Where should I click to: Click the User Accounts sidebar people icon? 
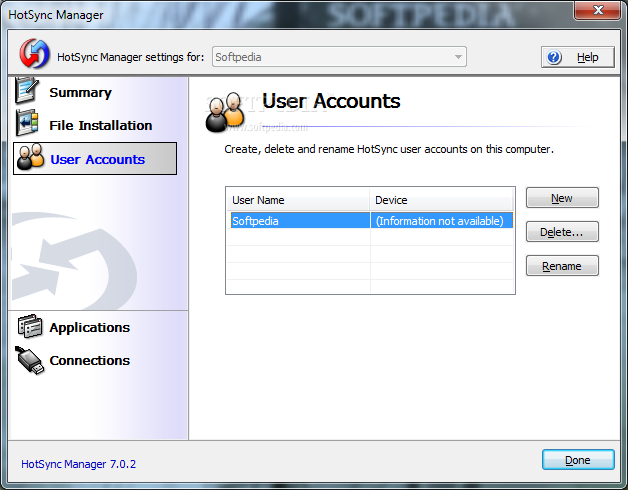[x=30, y=157]
